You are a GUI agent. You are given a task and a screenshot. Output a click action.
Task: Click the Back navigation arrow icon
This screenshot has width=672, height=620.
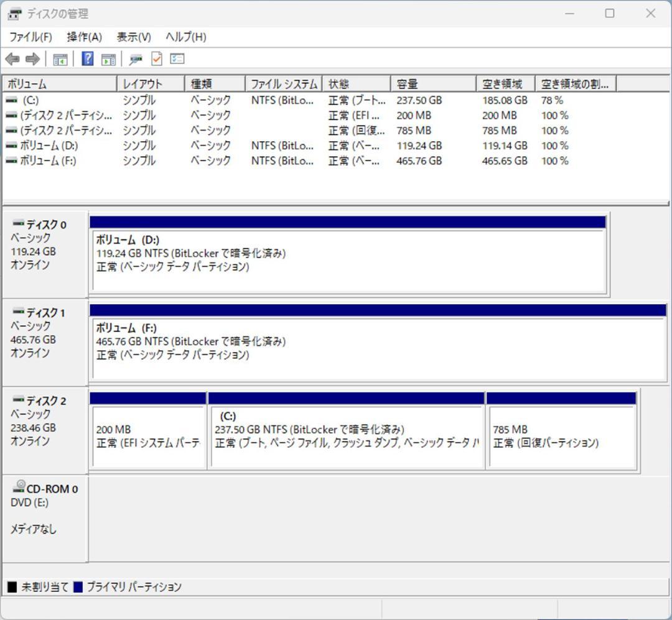click(12, 59)
